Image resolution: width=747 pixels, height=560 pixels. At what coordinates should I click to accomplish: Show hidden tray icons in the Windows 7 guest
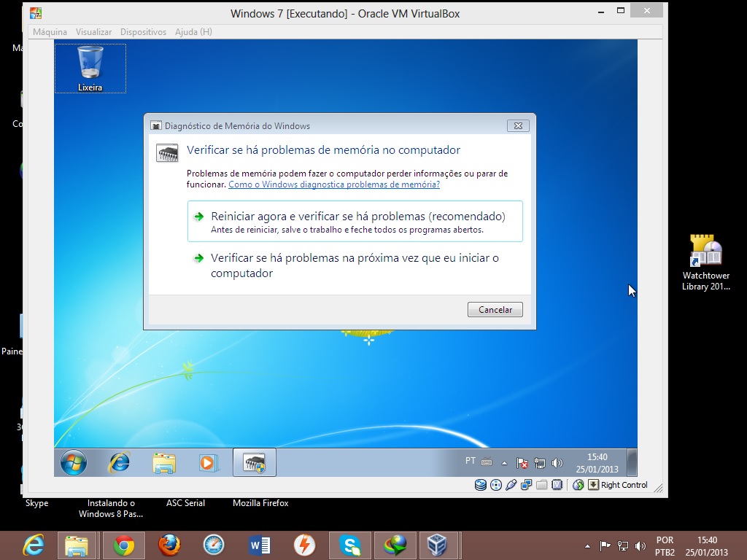505,463
